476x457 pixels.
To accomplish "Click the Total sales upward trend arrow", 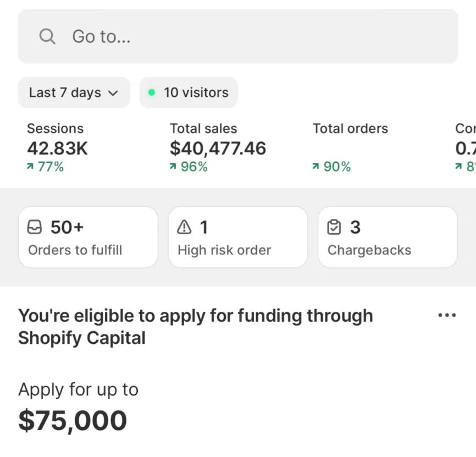I will pyautogui.click(x=173, y=167).
